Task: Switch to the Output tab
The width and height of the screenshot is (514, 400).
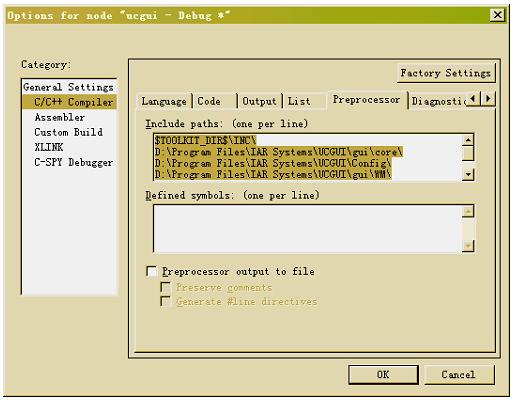Action: pyautogui.click(x=260, y=101)
